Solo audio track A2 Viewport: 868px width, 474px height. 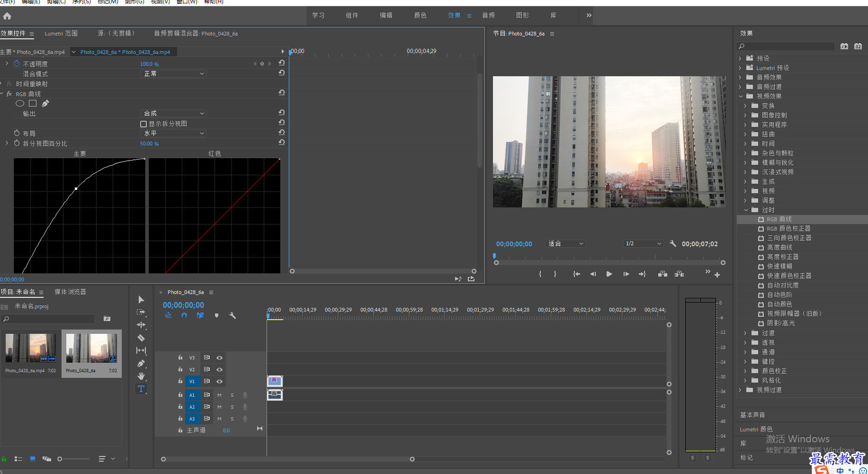(232, 407)
